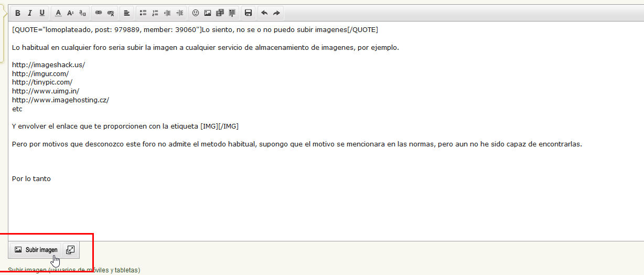The width and height of the screenshot is (644, 275).
Task: Click the insert special block icon
Action: point(232,13)
